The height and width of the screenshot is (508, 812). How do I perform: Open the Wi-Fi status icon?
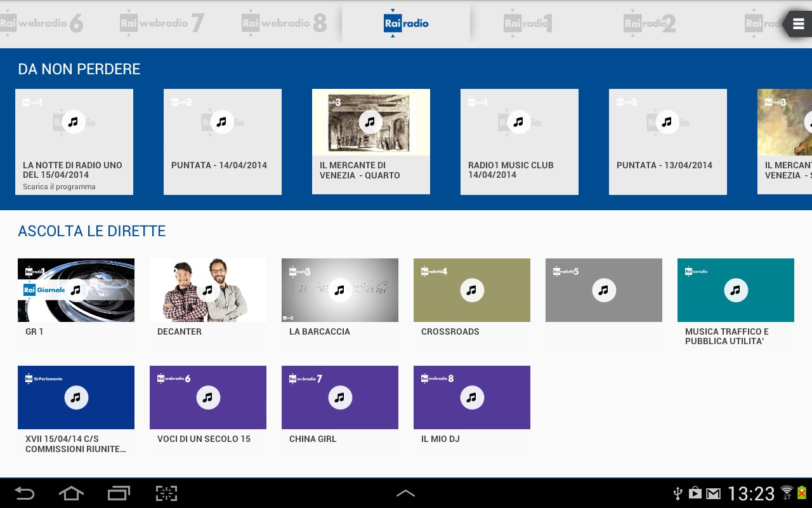[787, 493]
